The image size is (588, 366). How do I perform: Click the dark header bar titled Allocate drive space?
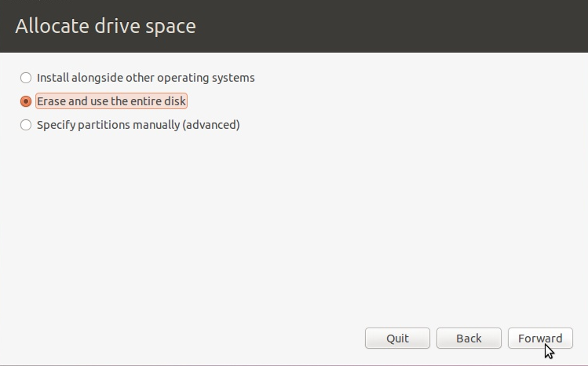pyautogui.click(x=294, y=26)
